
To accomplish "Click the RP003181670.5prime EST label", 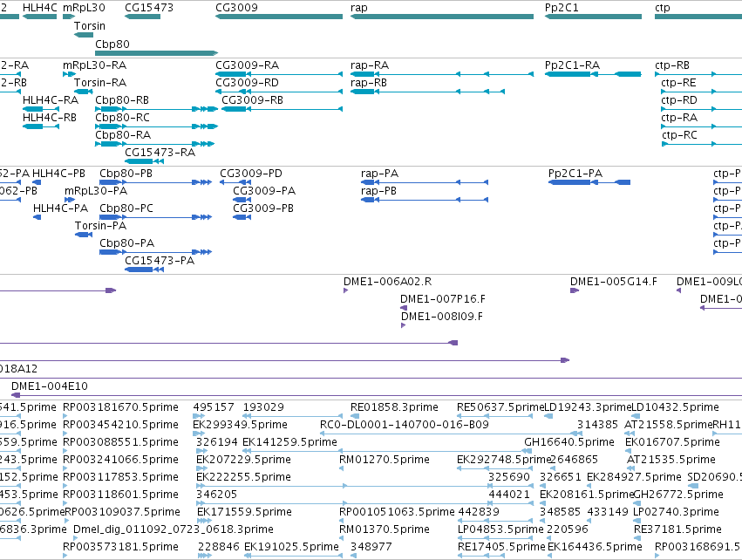I will [120, 407].
